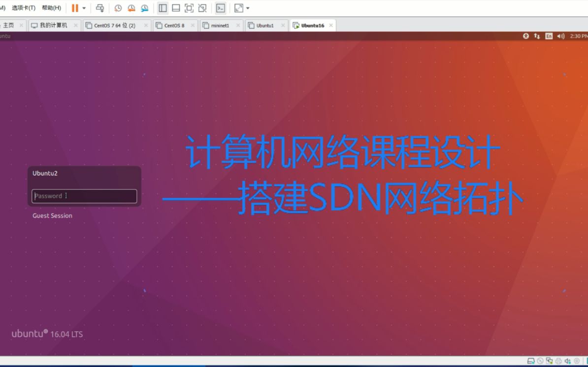Open the Snapshot Manager
Screen dimensions: 588x367
pyautogui.click(x=144, y=8)
